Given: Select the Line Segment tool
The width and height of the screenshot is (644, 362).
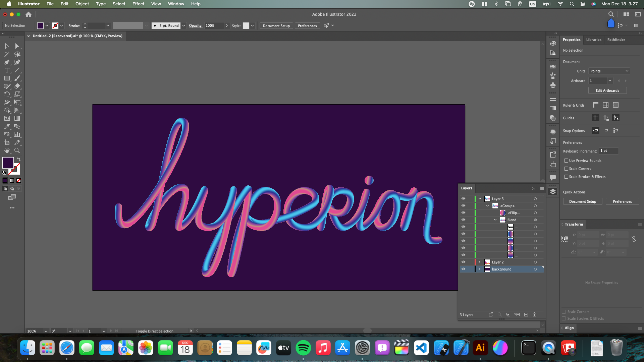Looking at the screenshot, I should tap(17, 70).
